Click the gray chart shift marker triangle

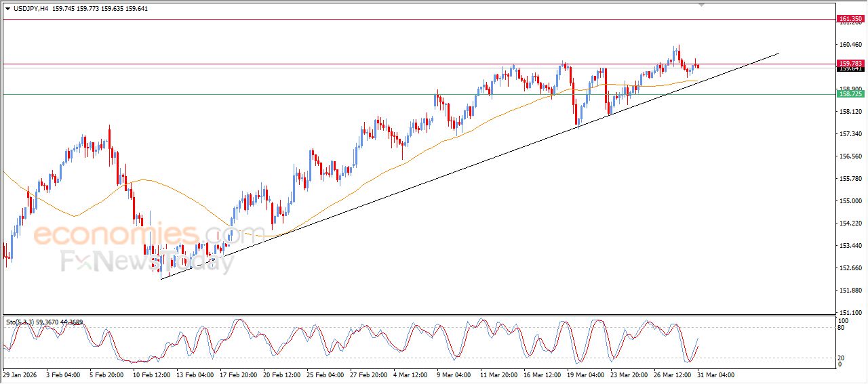[702, 4]
